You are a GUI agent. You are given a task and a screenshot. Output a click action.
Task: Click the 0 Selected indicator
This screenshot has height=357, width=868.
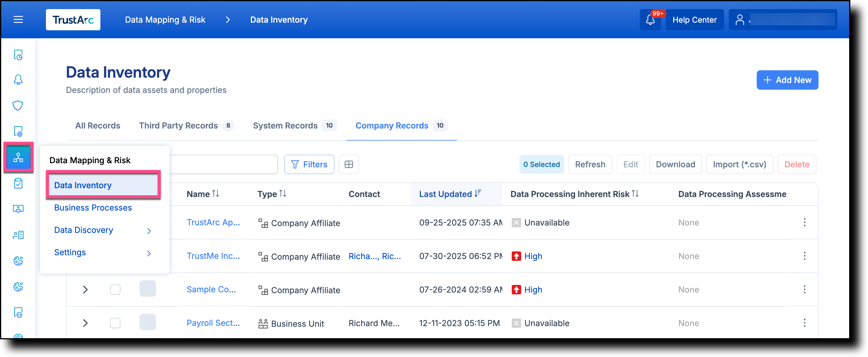[541, 165]
